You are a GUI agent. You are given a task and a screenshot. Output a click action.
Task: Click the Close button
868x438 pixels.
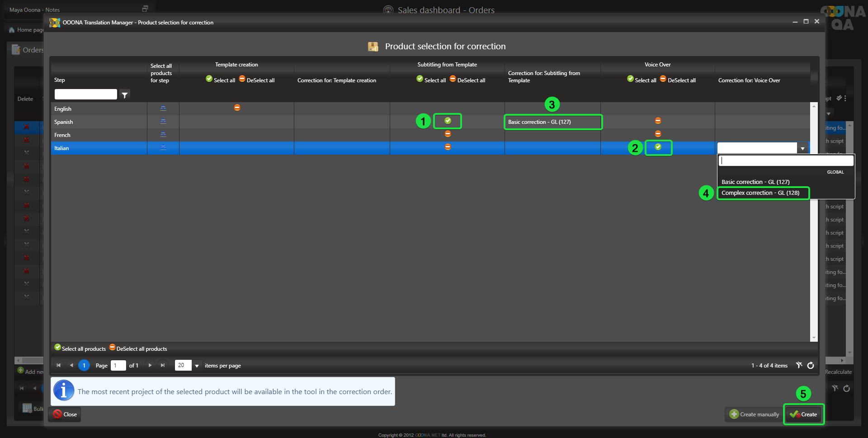[x=65, y=414]
